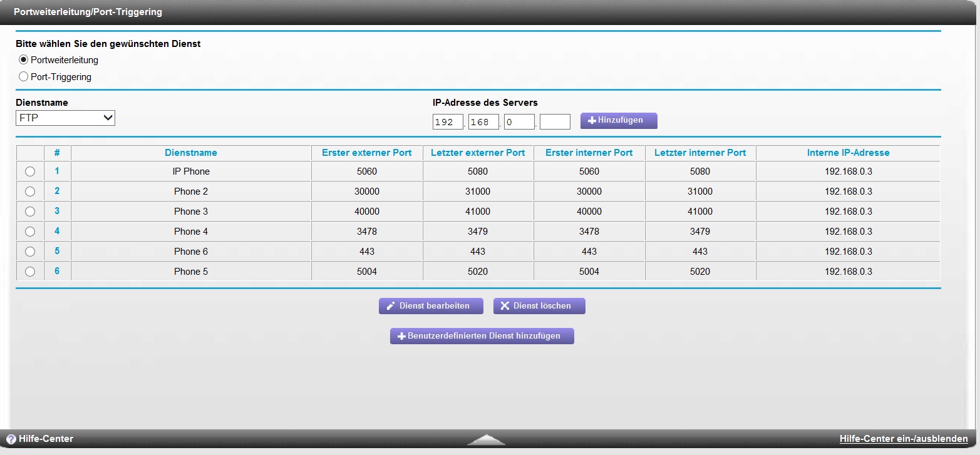Click the Erster interner Port column header

pyautogui.click(x=589, y=153)
